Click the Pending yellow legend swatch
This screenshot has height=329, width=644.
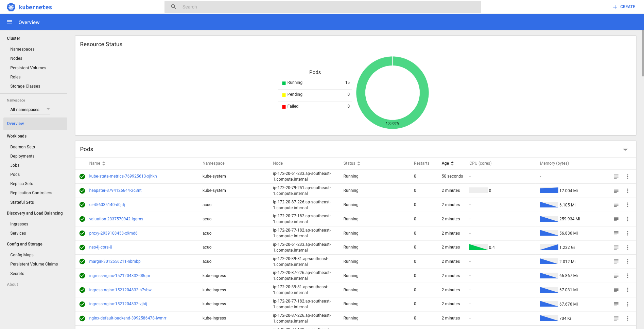coord(284,95)
